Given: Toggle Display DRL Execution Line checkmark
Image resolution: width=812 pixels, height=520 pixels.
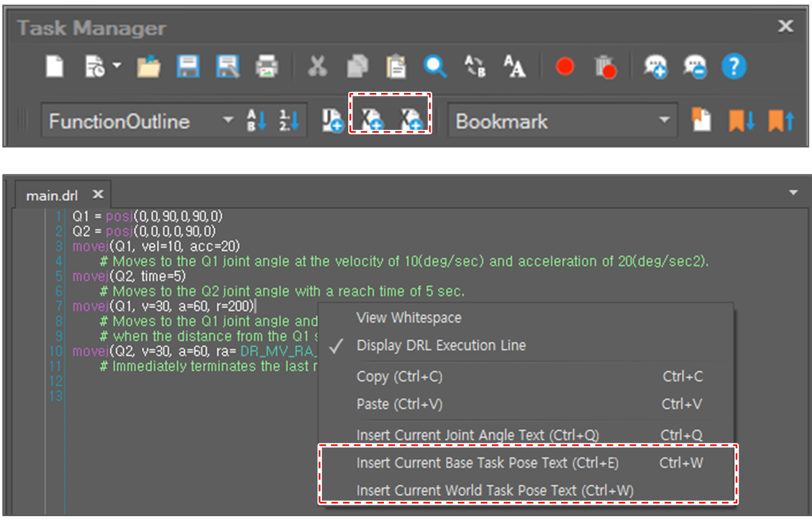Looking at the screenshot, I should pyautogui.click(x=441, y=346).
